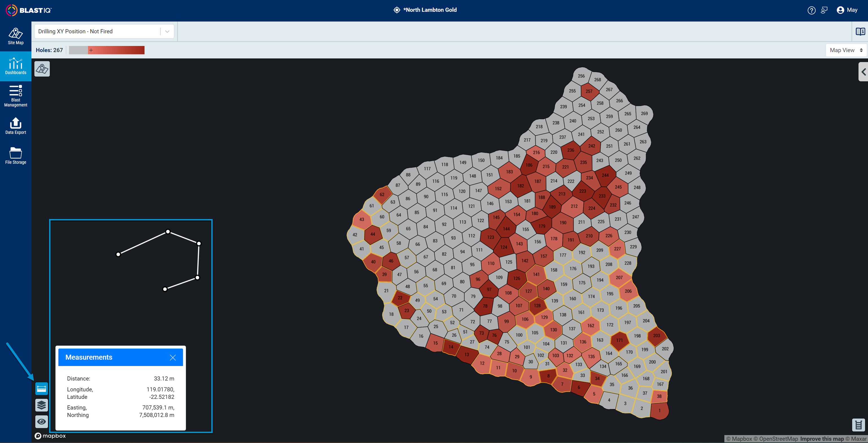868x443 pixels.
Task: Click the Measurements popup title
Action: (x=89, y=358)
